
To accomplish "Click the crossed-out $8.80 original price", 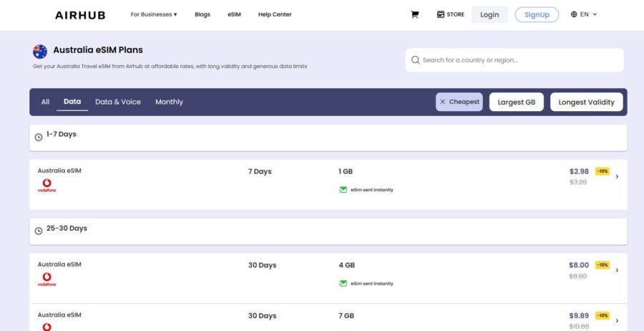I will click(x=578, y=277).
